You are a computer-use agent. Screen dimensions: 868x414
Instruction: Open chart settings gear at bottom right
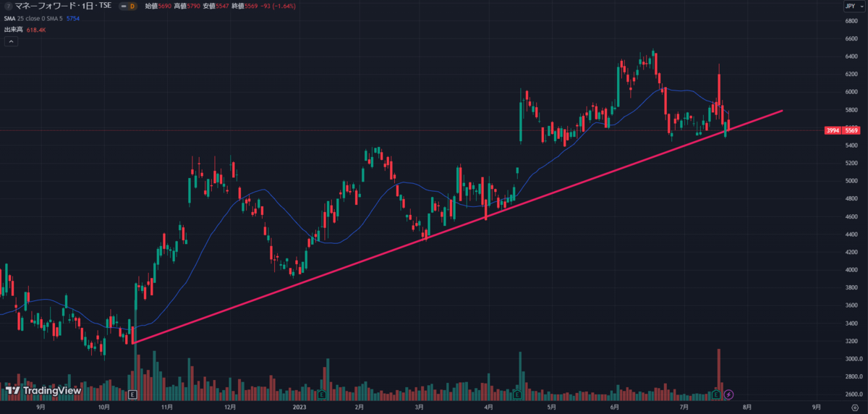tap(854, 407)
